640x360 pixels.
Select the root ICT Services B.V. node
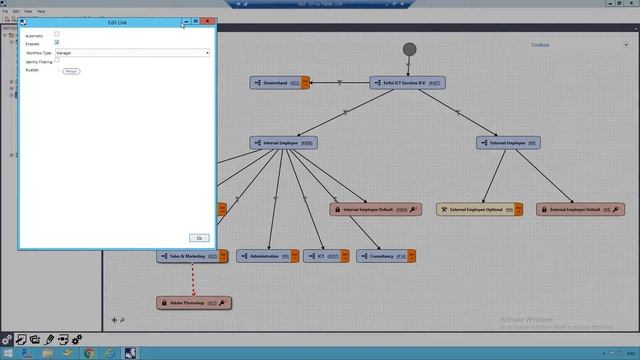pos(407,83)
